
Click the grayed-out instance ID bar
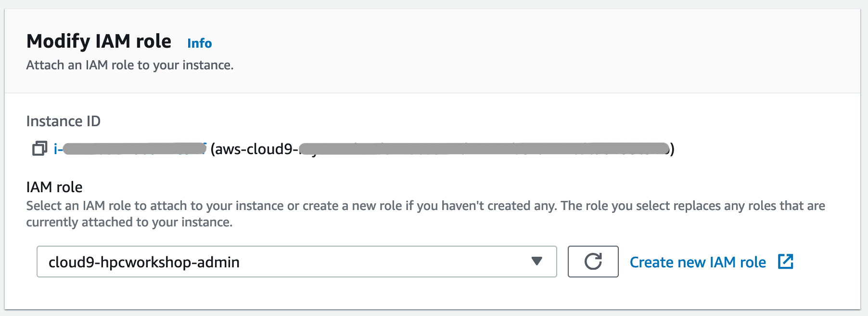point(135,148)
